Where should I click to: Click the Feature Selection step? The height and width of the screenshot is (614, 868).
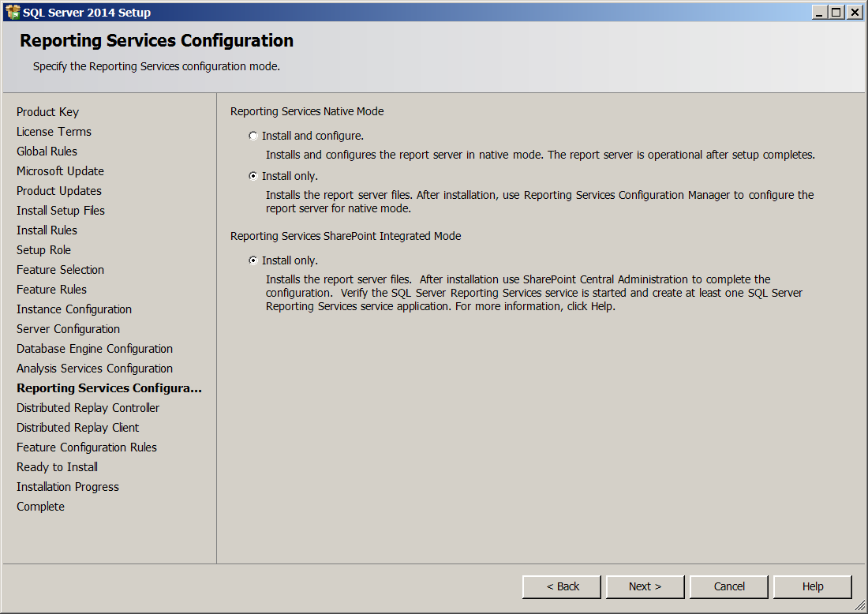coord(60,270)
